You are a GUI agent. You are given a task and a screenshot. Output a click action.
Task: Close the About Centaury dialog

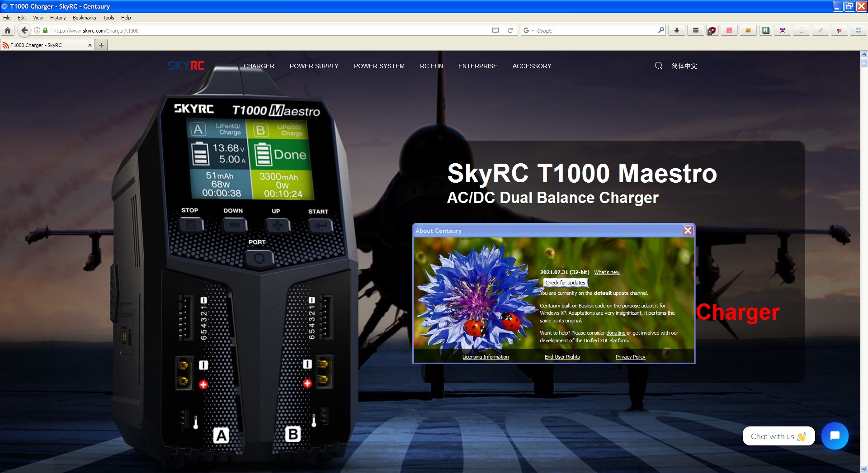tap(688, 231)
